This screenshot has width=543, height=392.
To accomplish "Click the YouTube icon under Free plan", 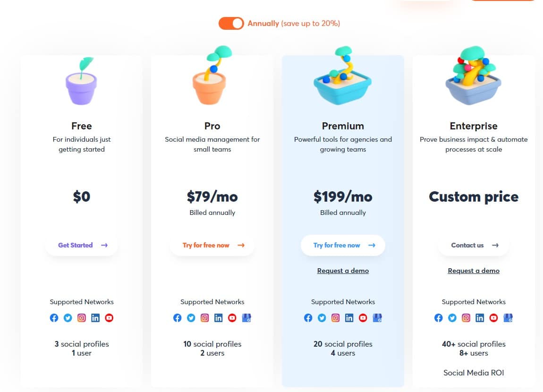I will coord(109,318).
